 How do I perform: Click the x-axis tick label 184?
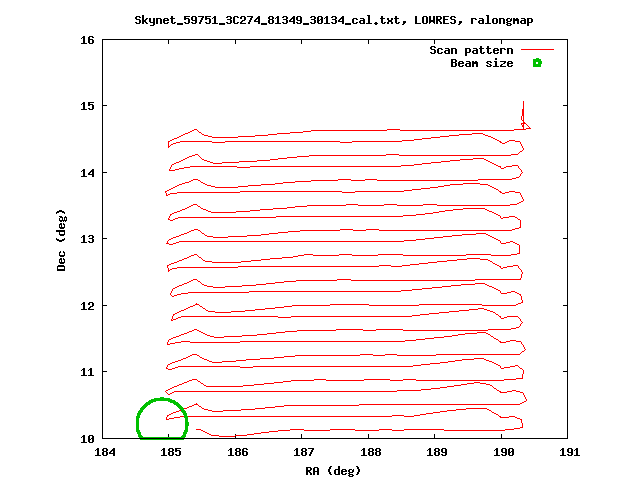coord(105,452)
